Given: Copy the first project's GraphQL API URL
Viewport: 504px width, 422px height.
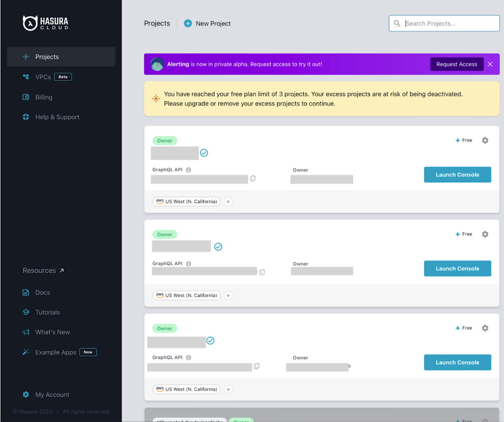Looking at the screenshot, I should (x=253, y=178).
